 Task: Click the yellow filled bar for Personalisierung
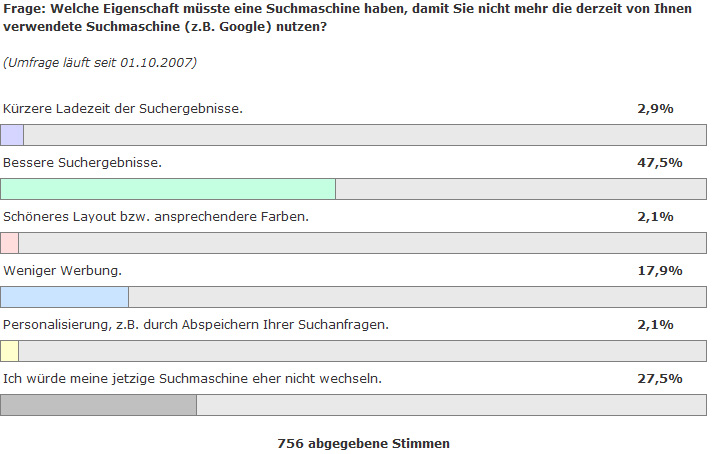coord(10,351)
